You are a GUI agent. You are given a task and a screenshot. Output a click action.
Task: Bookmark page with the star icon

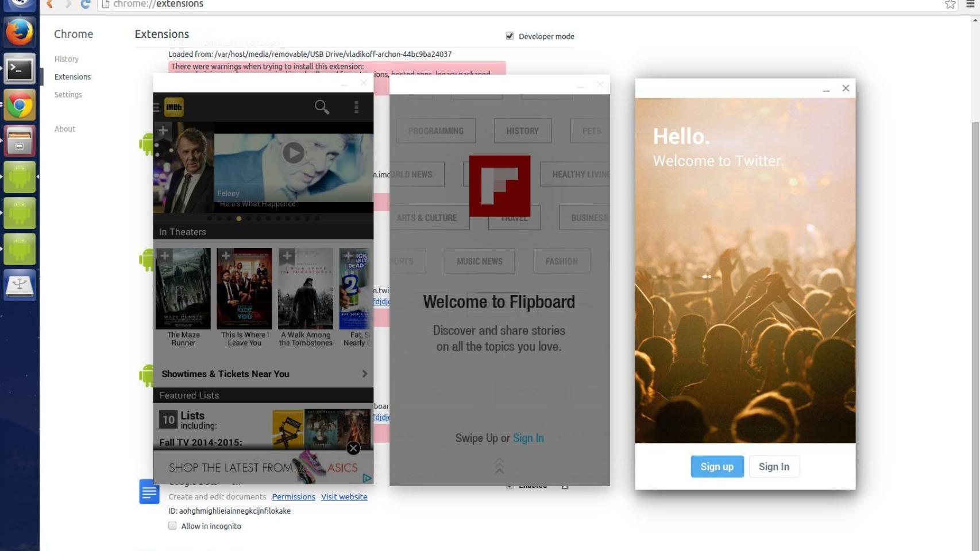[x=950, y=4]
